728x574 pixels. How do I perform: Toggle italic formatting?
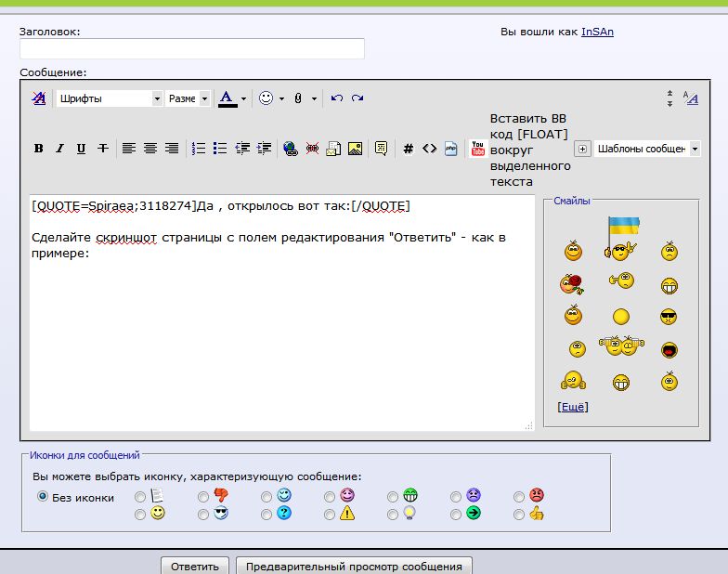coord(59,149)
